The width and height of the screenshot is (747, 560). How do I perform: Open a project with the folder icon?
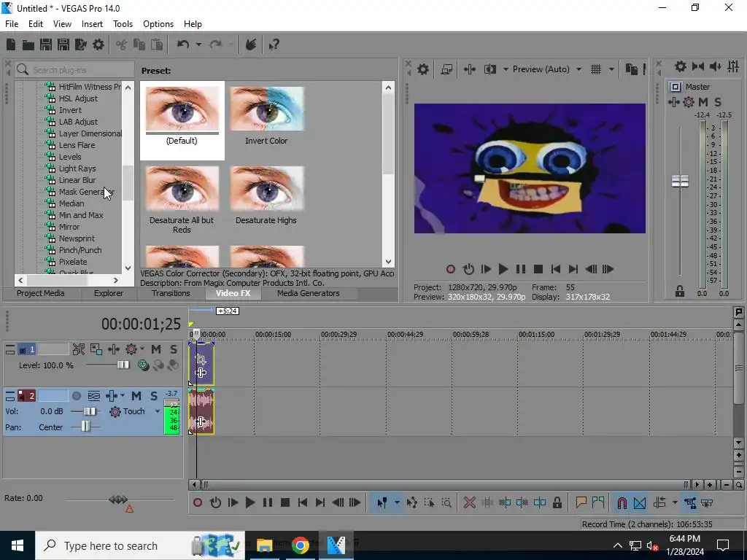click(x=28, y=44)
